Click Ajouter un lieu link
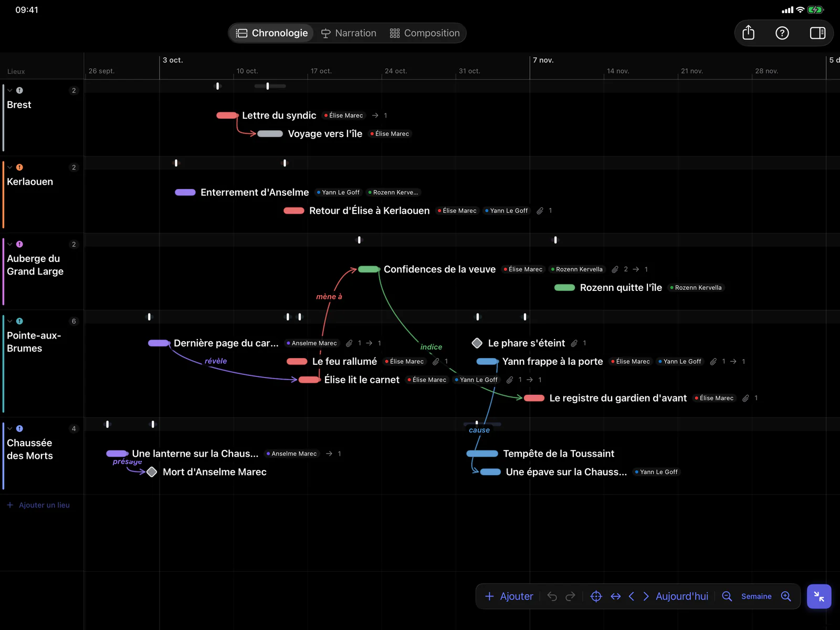Viewport: 840px width, 630px height. coord(38,505)
